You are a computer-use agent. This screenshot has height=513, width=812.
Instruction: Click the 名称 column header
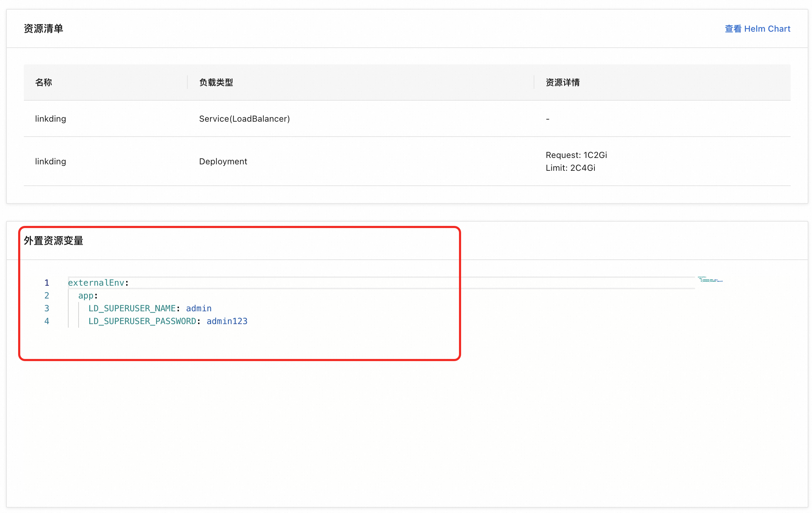click(43, 83)
